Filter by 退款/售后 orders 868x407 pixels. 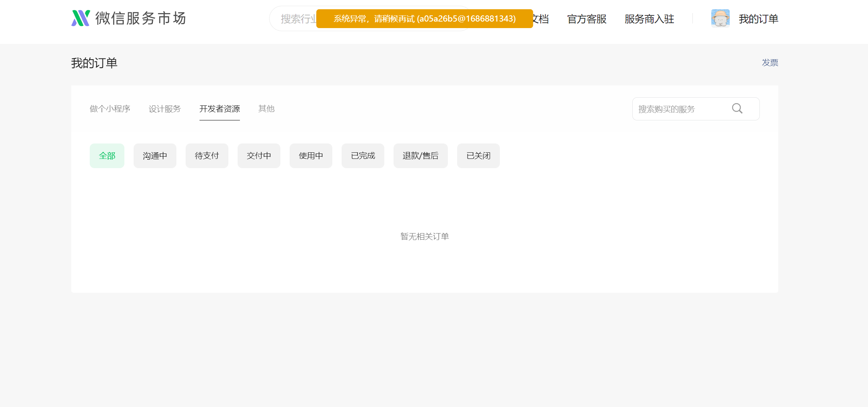[421, 156]
